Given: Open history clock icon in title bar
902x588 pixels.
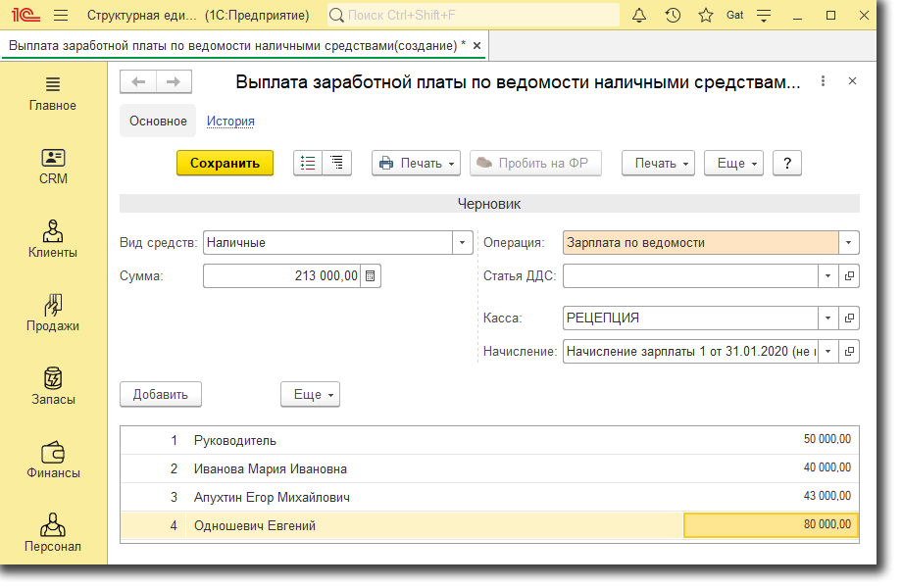Looking at the screenshot, I should point(673,16).
